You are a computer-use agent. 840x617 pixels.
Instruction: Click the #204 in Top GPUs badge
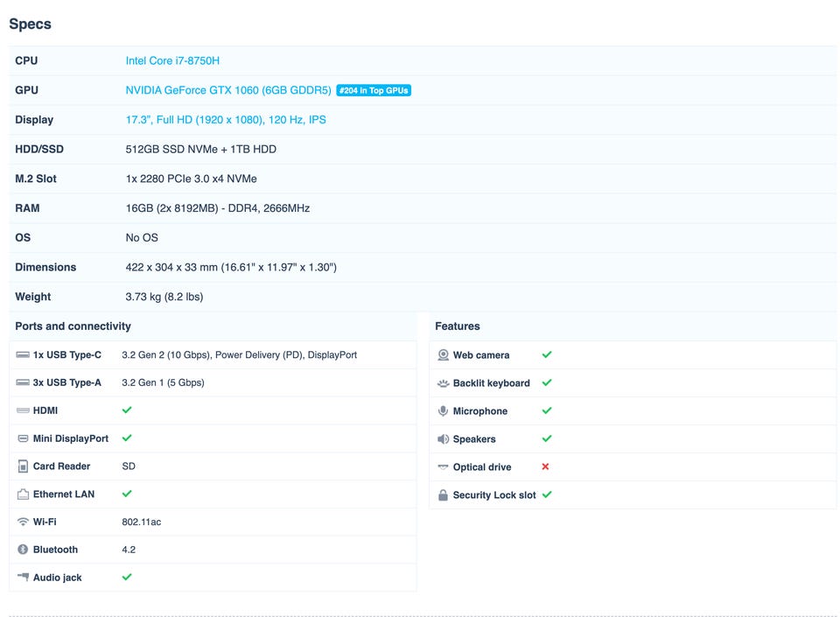click(x=374, y=90)
